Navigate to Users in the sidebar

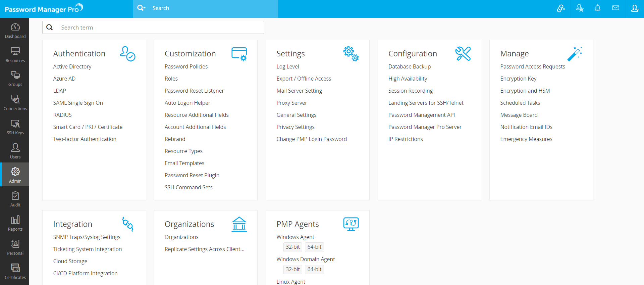[x=15, y=151]
